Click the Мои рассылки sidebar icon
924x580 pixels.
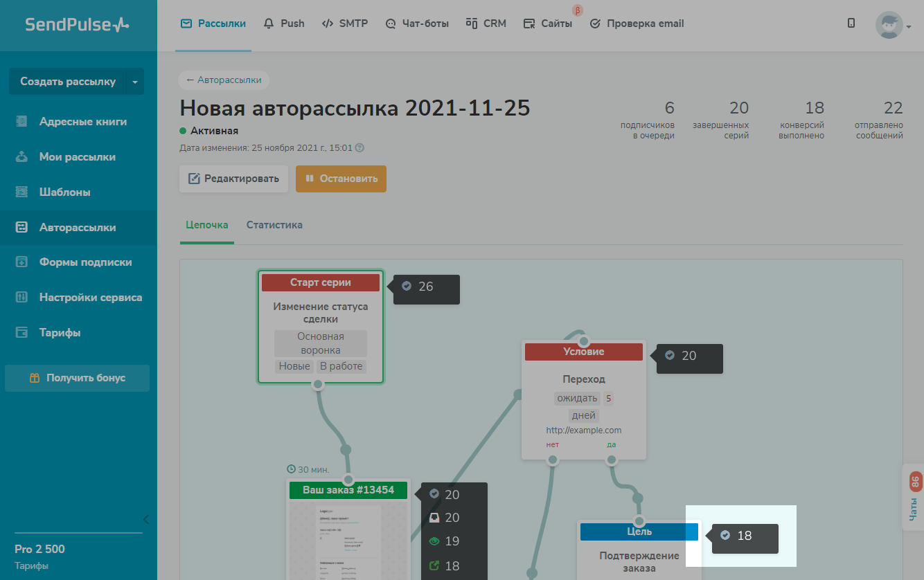coord(21,157)
